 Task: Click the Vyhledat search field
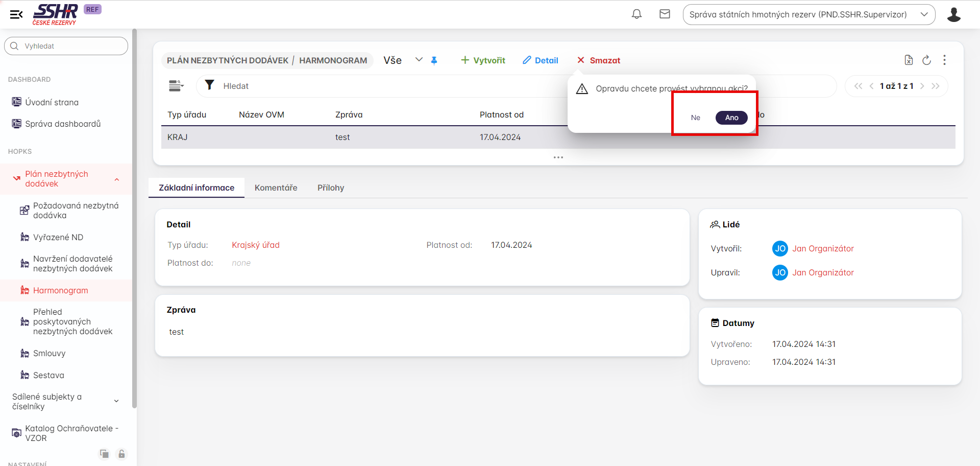[66, 46]
